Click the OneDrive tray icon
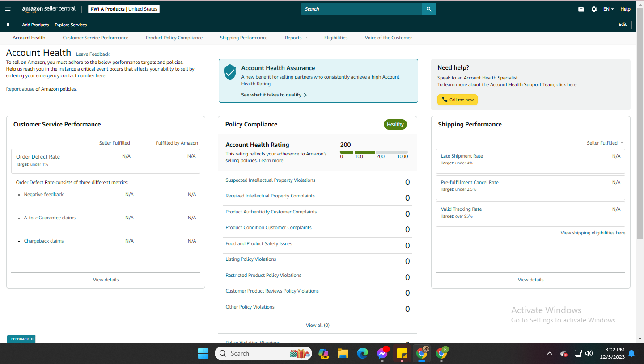Viewport: 644px width, 364px height. pyautogui.click(x=564, y=353)
